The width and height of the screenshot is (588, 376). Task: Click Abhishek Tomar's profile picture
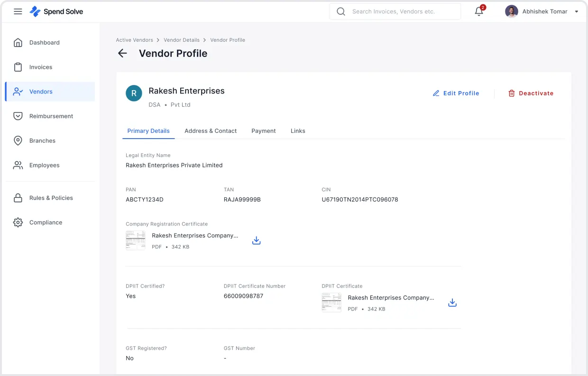[x=511, y=12]
